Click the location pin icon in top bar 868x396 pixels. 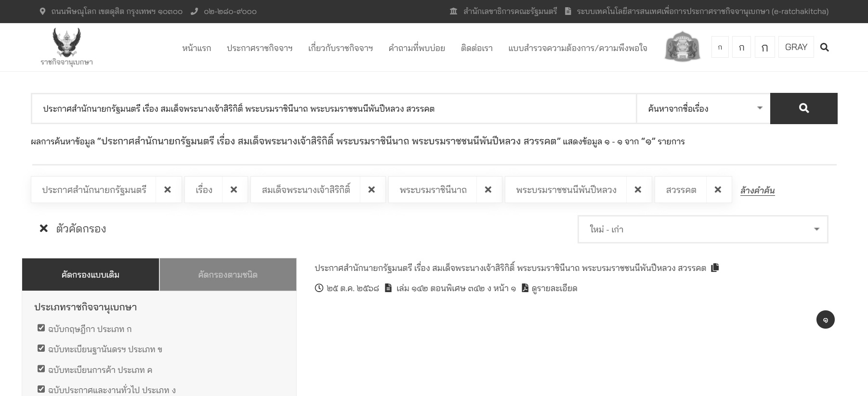coord(42,11)
